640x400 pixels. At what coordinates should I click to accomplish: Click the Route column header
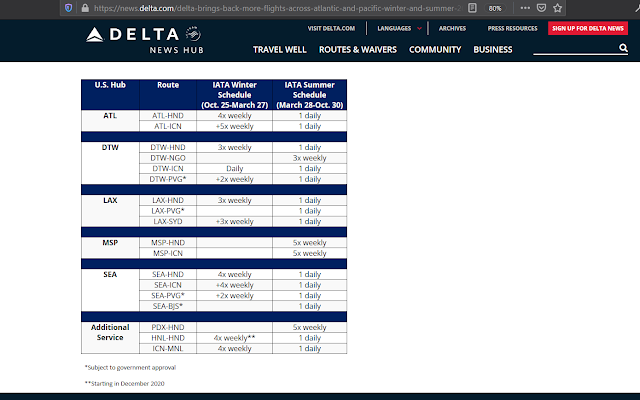[x=168, y=95]
